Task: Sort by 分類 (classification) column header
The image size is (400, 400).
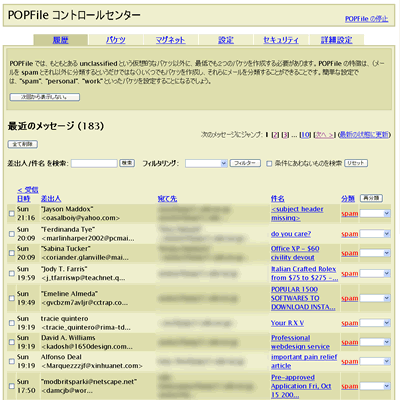Action: tap(348, 199)
